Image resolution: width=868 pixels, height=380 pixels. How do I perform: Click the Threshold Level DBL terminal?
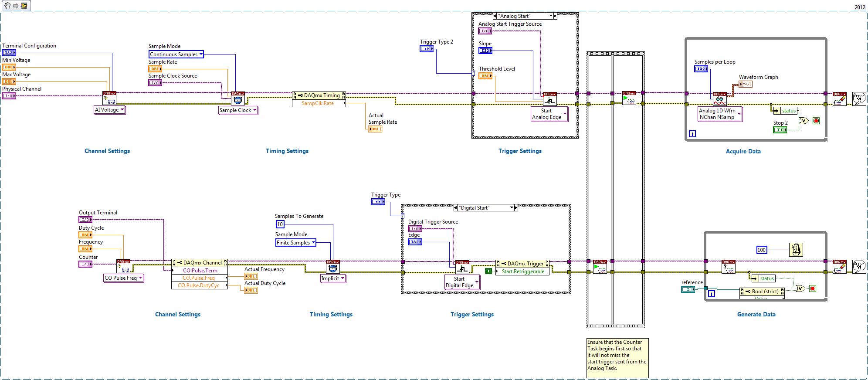[x=485, y=76]
